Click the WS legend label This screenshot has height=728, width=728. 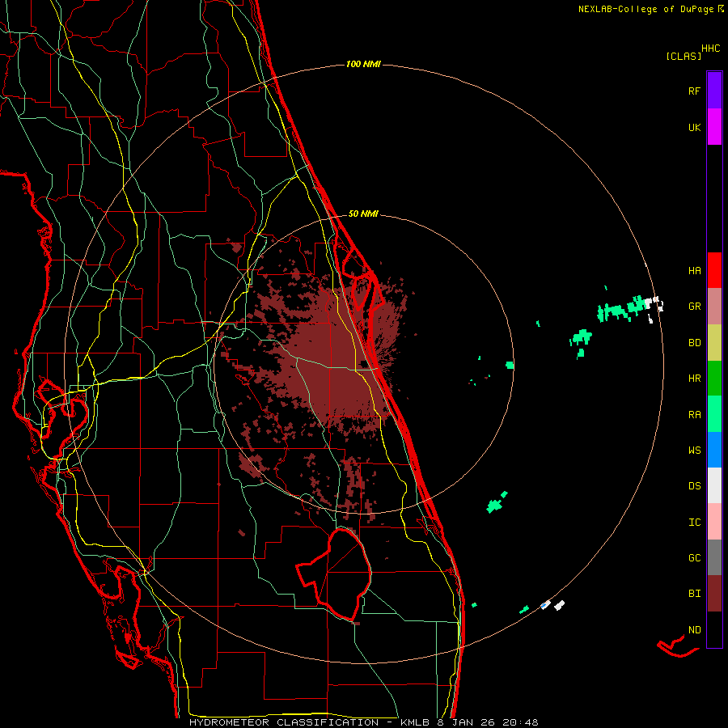[695, 451]
